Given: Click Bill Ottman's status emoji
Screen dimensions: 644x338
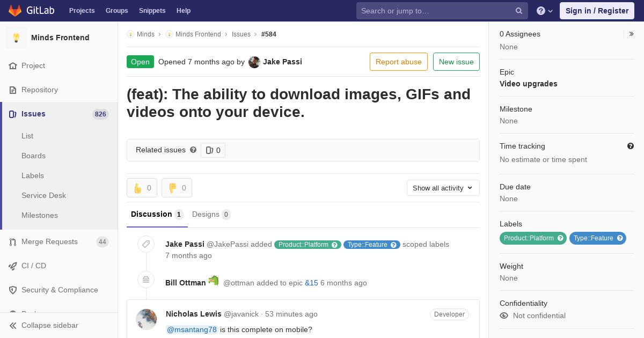Looking at the screenshot, I should [214, 280].
